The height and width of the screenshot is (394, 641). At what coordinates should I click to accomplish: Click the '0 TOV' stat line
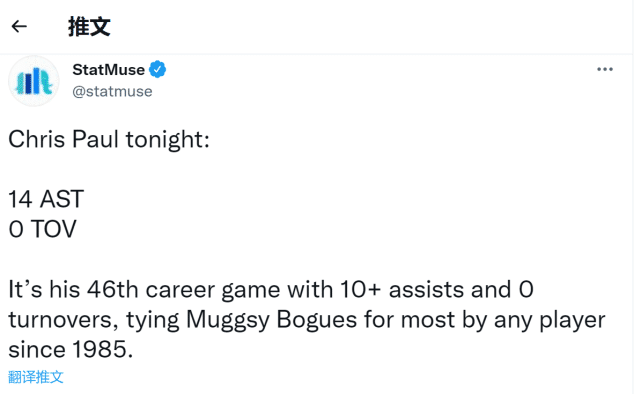43,229
